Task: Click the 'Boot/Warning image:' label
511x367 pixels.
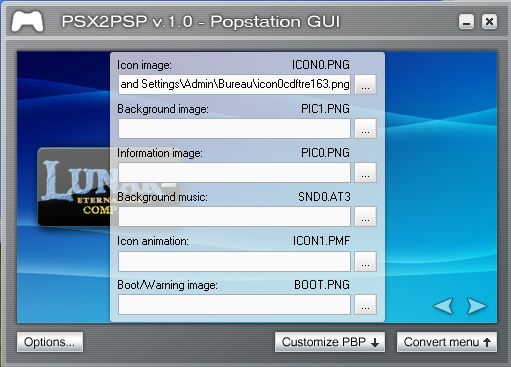Action: click(x=167, y=285)
